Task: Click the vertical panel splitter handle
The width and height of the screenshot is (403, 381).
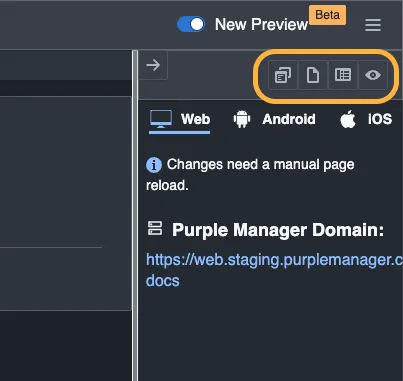Action: [135, 215]
